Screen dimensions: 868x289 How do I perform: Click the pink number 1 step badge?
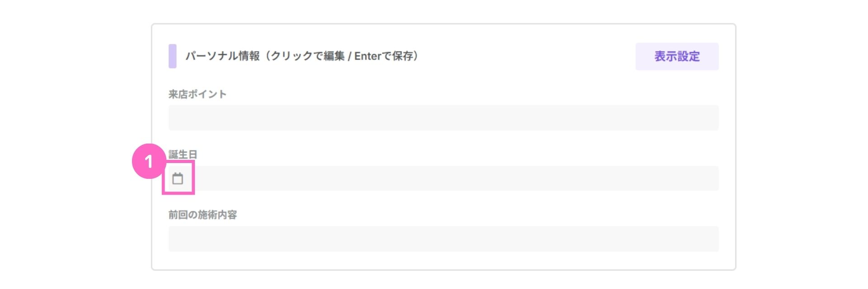(149, 161)
